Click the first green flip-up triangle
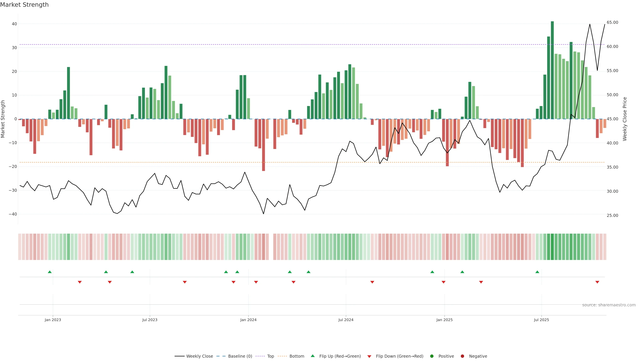This screenshot has width=644, height=362. pyautogui.click(x=50, y=272)
